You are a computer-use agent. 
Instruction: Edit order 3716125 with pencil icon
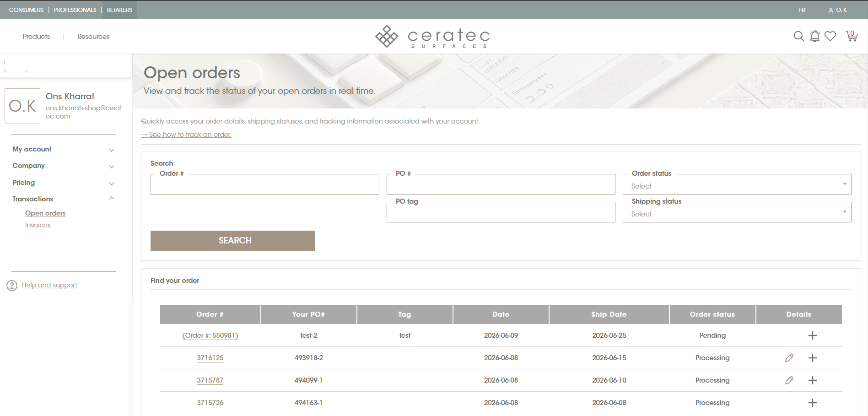(x=789, y=358)
